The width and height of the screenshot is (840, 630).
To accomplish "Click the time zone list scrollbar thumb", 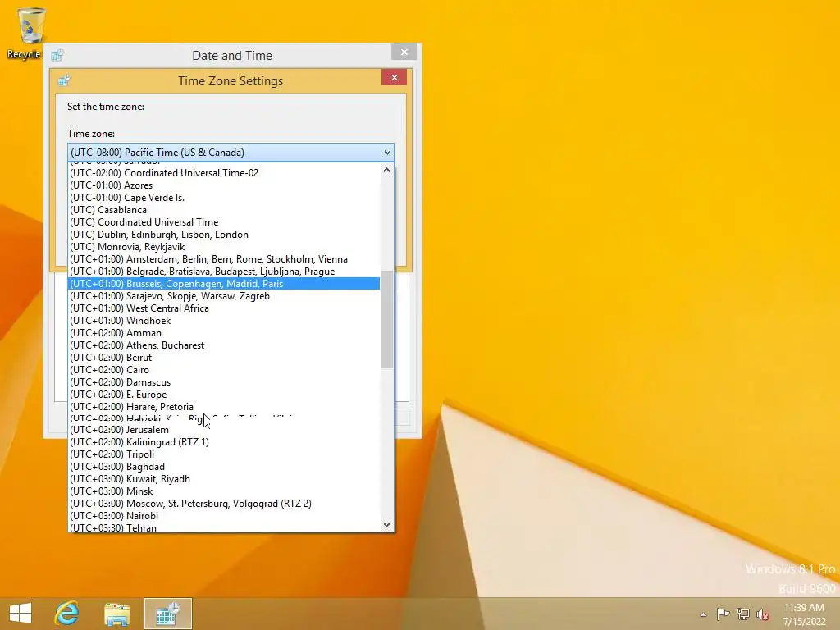I will coord(387,320).
